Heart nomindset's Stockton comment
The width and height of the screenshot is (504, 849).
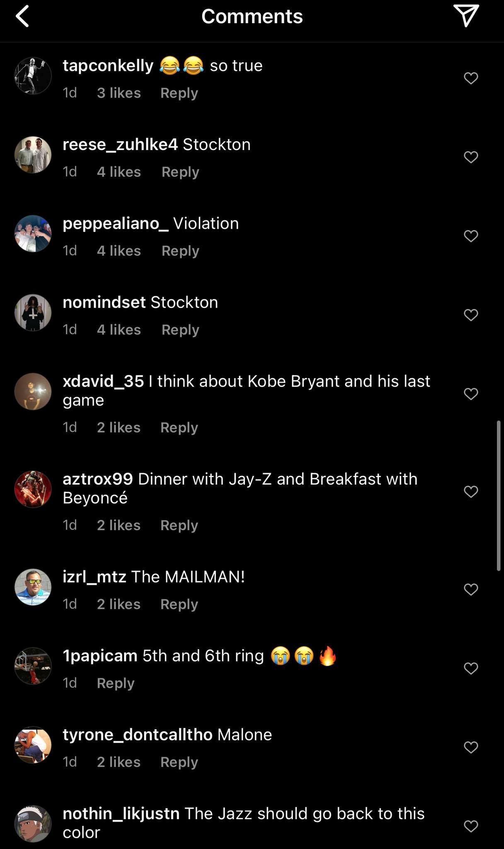(x=471, y=315)
